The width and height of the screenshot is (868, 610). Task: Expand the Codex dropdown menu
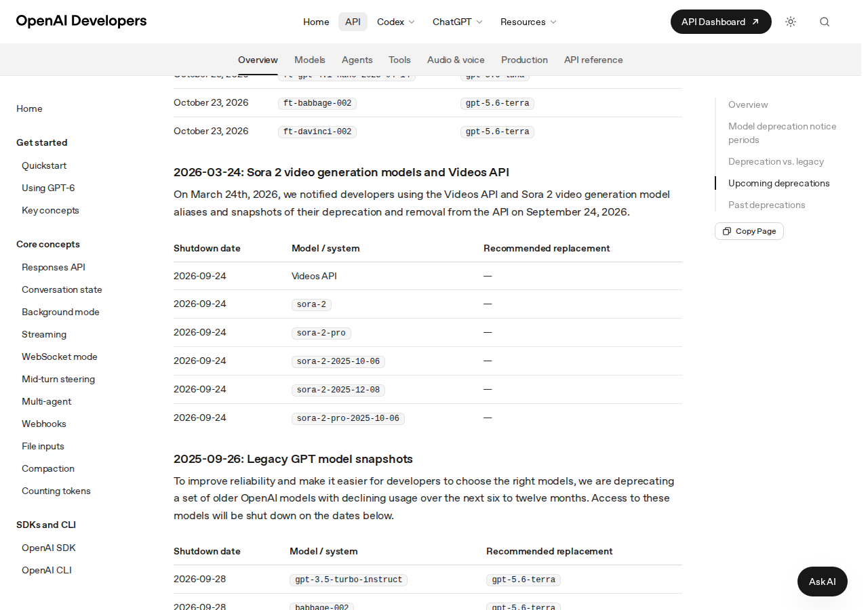point(396,22)
